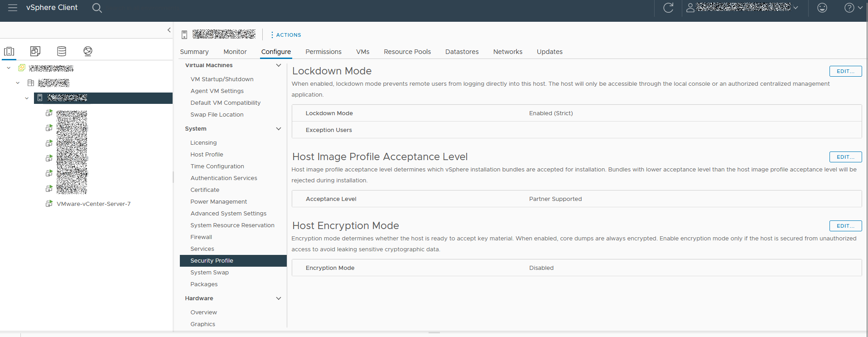Select VMware-vCenter-Server-7 in inventory tree
The width and height of the screenshot is (868, 337).
coord(93,204)
